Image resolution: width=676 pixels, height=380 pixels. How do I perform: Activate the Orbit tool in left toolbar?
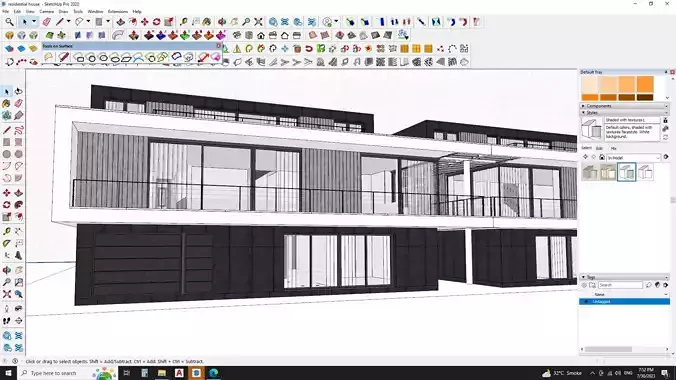click(x=6, y=270)
